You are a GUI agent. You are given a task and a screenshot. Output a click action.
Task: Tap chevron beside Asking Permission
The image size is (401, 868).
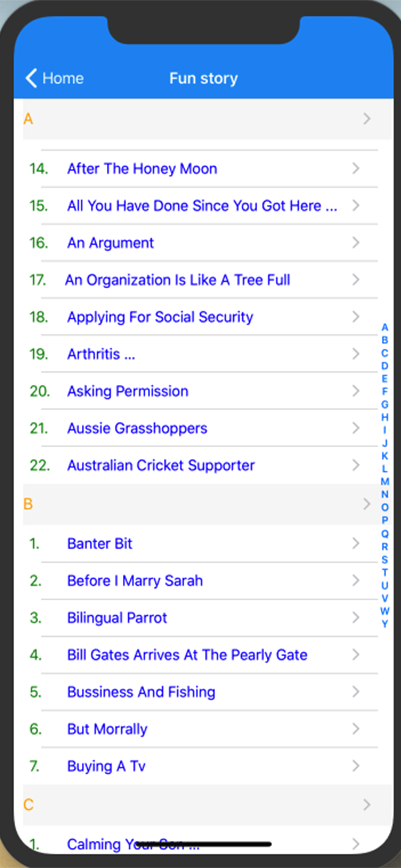tap(355, 391)
